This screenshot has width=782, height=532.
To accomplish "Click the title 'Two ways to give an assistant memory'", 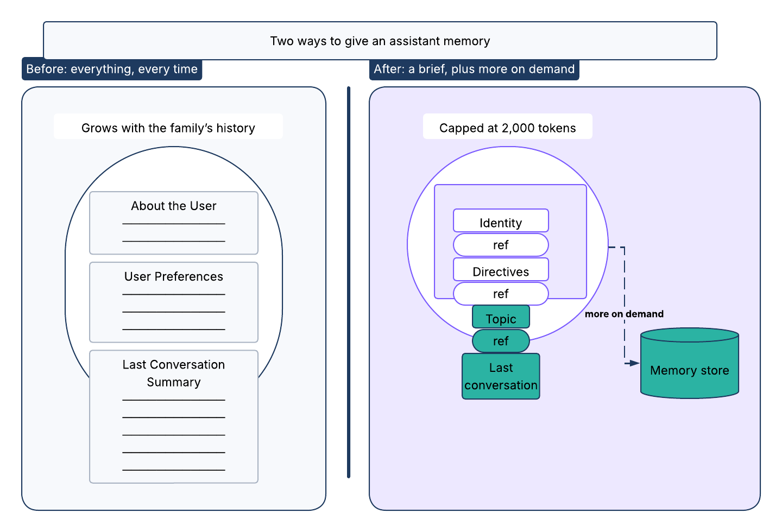I will click(x=380, y=41).
